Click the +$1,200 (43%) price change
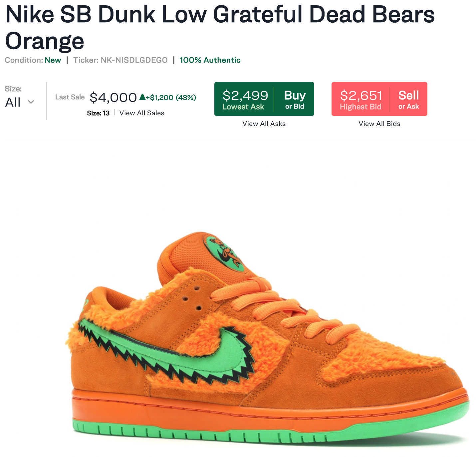 click(171, 98)
